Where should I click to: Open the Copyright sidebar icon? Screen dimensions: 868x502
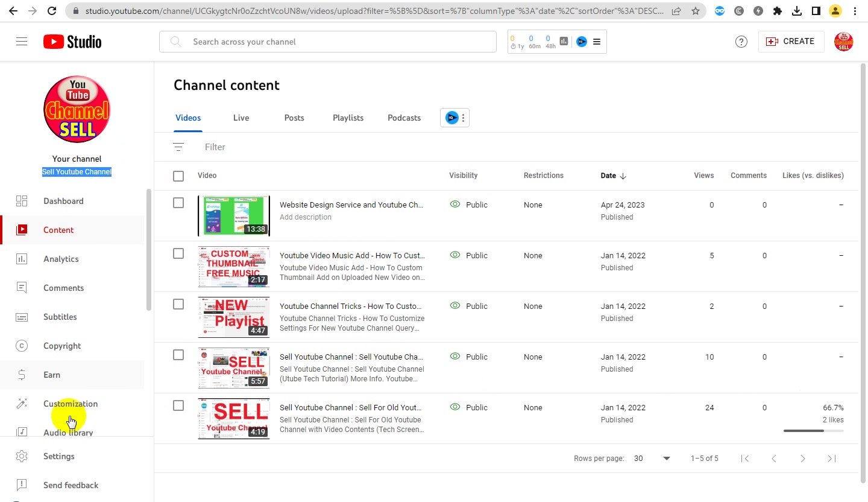click(x=22, y=346)
